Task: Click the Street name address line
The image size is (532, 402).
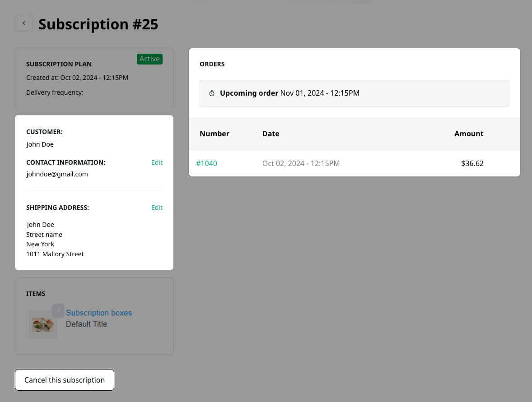Action: click(x=44, y=235)
